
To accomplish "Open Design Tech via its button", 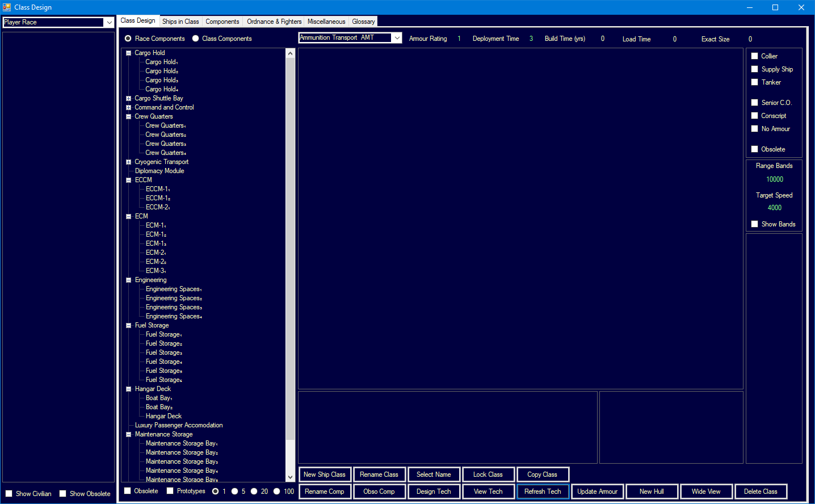I will pos(434,492).
